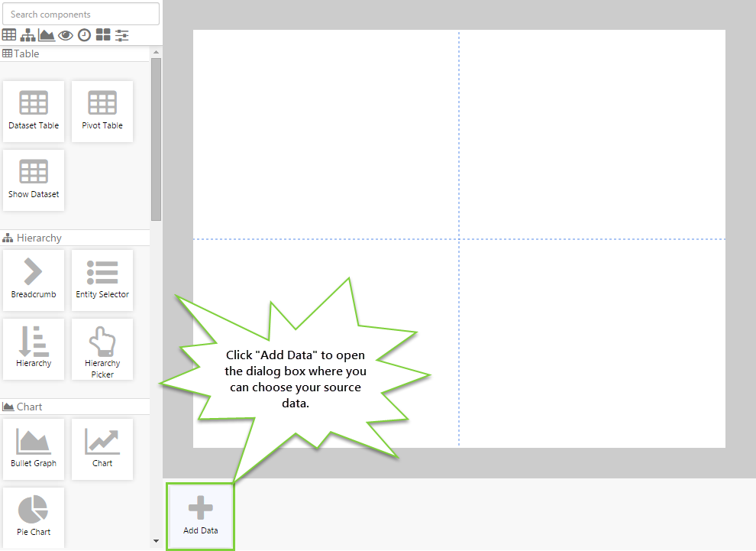
Task: Click the four-squares category filter icon
Action: (x=103, y=35)
